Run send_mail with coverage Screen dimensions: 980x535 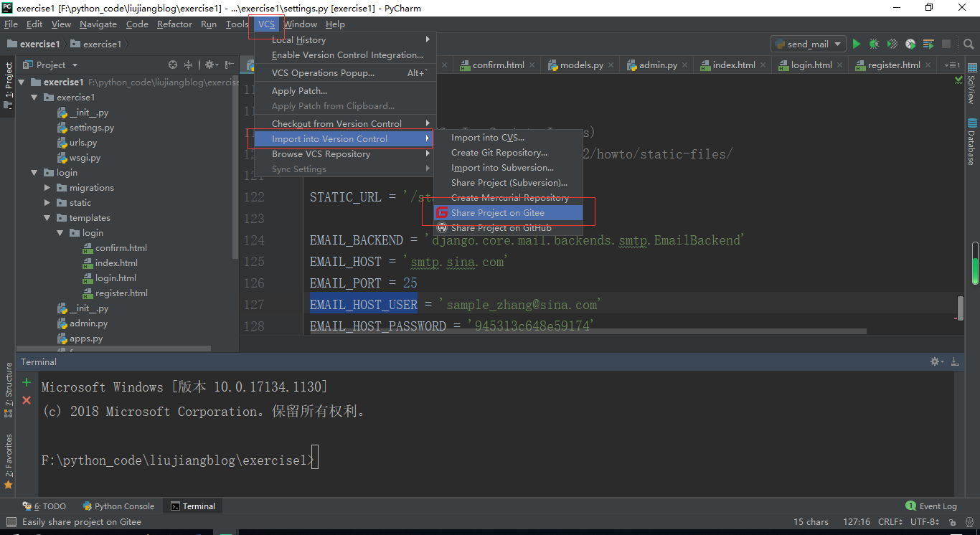(x=892, y=44)
